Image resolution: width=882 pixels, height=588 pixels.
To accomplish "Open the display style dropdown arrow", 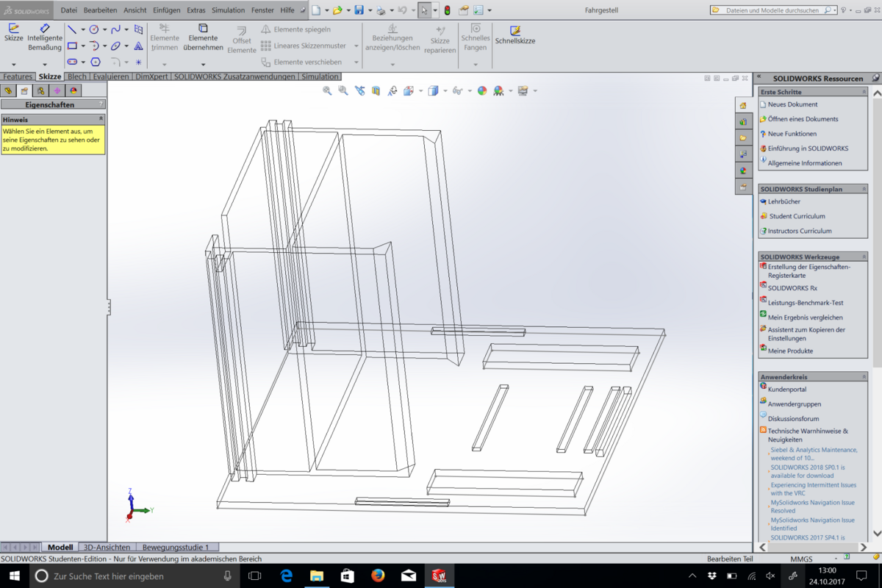I will click(444, 91).
